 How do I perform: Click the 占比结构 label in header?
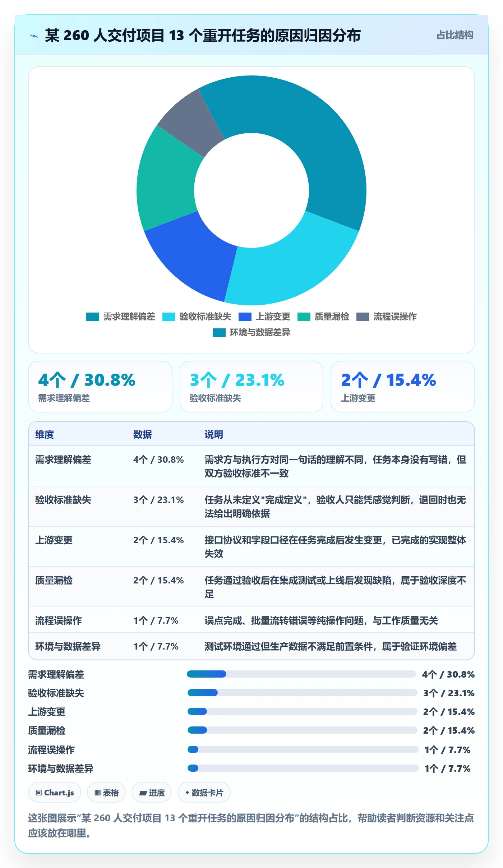(455, 35)
